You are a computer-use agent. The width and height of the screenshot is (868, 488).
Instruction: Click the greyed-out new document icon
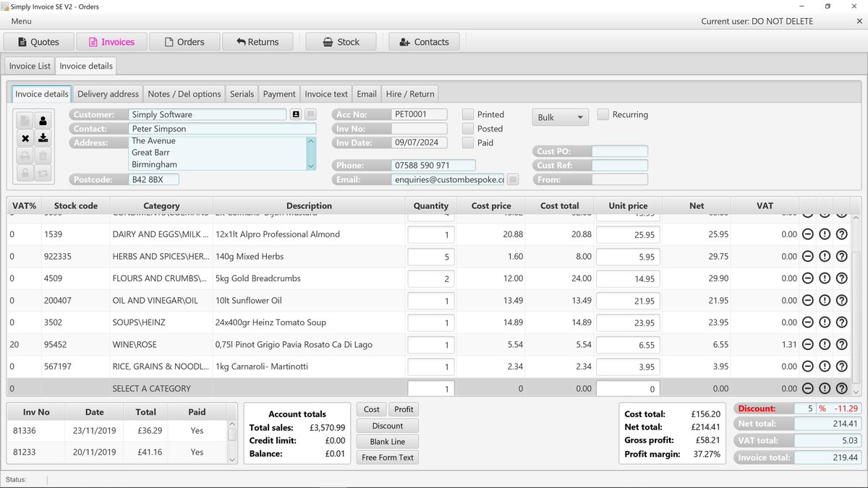pos(25,121)
